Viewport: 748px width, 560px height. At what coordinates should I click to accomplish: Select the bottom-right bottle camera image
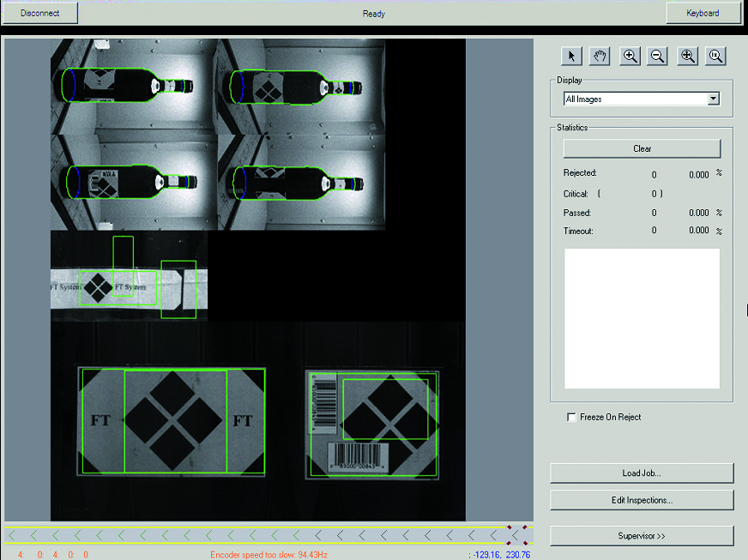tap(300, 182)
